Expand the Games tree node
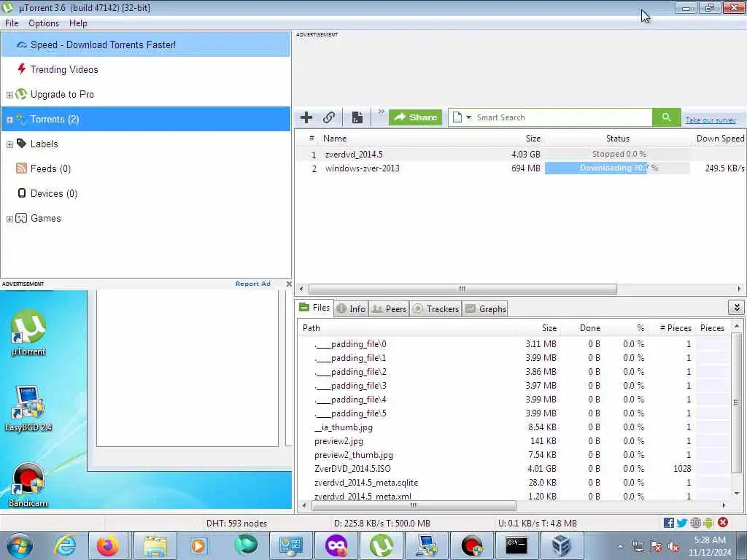The height and width of the screenshot is (560, 747). [x=9, y=219]
